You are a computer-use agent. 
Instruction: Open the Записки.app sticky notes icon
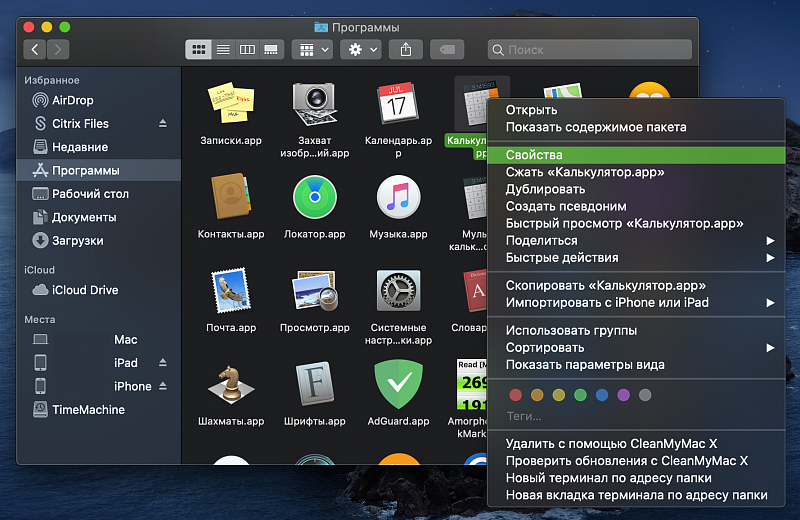pos(230,103)
